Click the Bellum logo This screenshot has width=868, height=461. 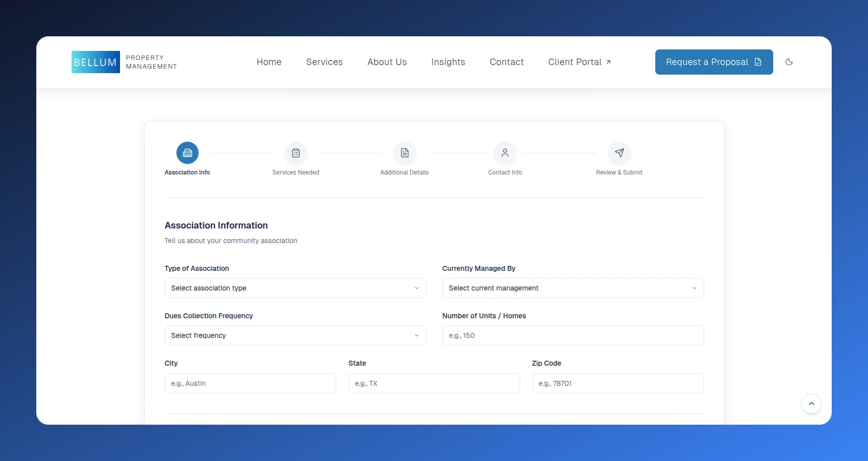96,62
